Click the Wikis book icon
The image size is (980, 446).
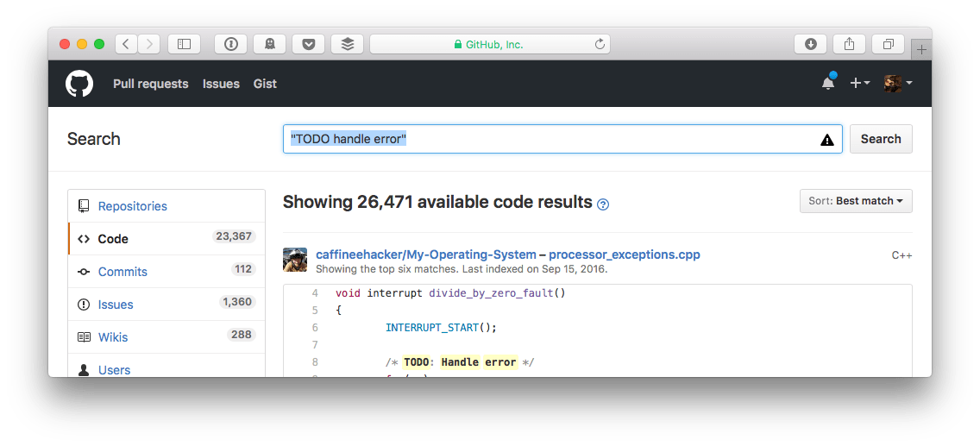point(83,337)
